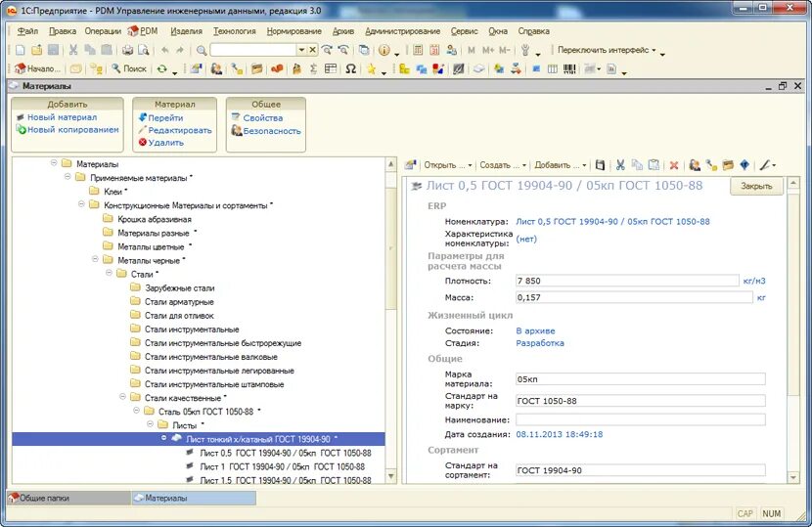The width and height of the screenshot is (812, 527).
Task: Open the Добавить dropdown
Action: (561, 165)
